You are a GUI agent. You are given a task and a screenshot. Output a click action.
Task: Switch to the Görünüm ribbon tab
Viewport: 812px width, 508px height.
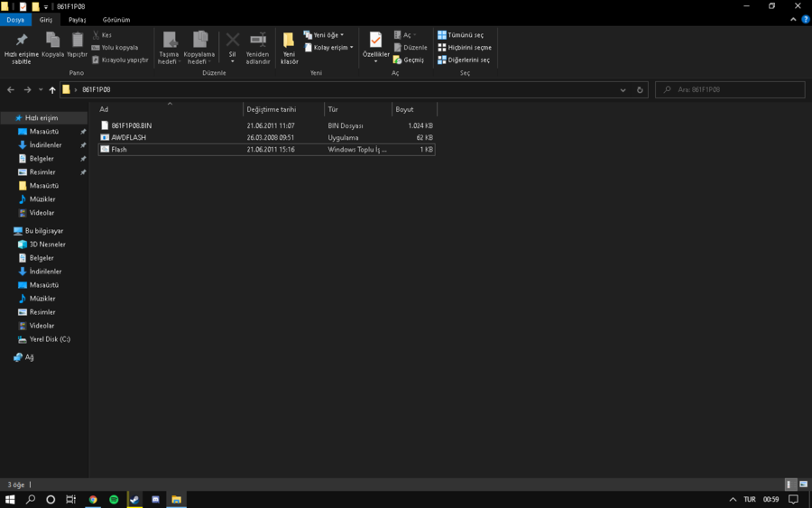coord(115,19)
